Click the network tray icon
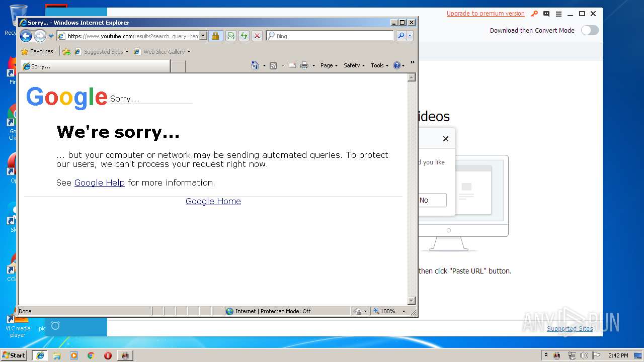Screen dimensions: 644x362 [x=572, y=355]
